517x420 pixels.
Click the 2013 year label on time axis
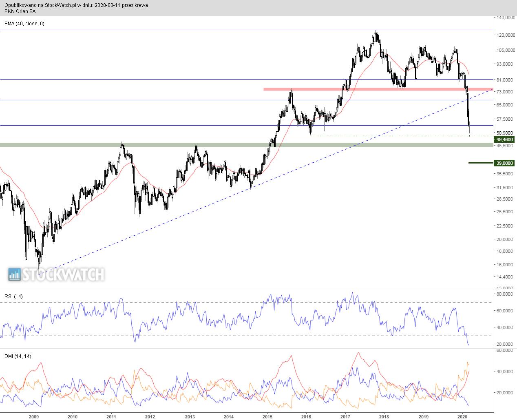coord(190,416)
